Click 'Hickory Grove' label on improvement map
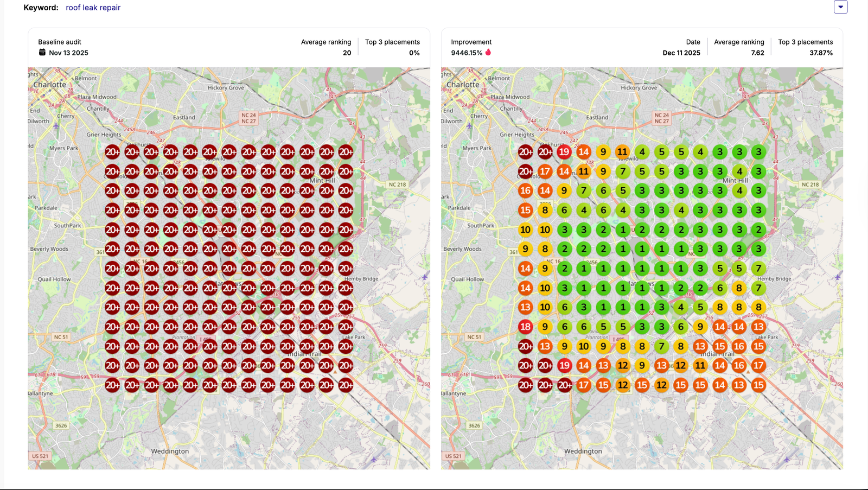 pos(639,87)
